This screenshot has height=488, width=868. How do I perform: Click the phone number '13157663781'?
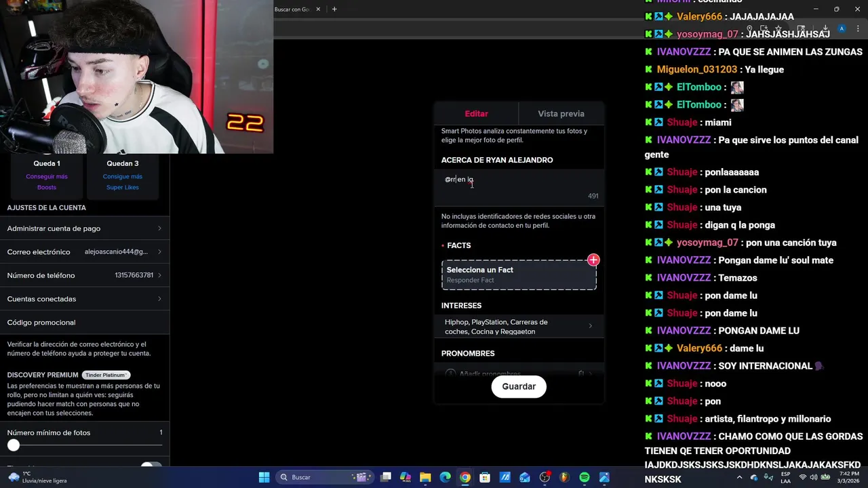(134, 275)
